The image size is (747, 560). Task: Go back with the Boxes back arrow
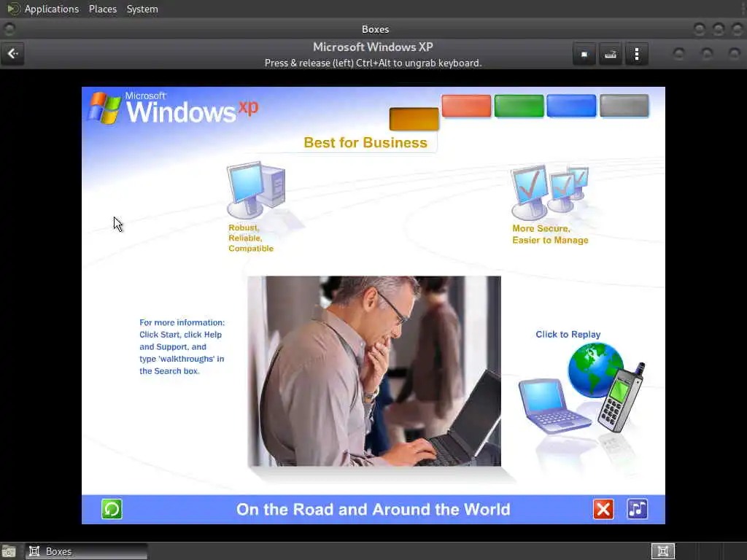click(13, 54)
